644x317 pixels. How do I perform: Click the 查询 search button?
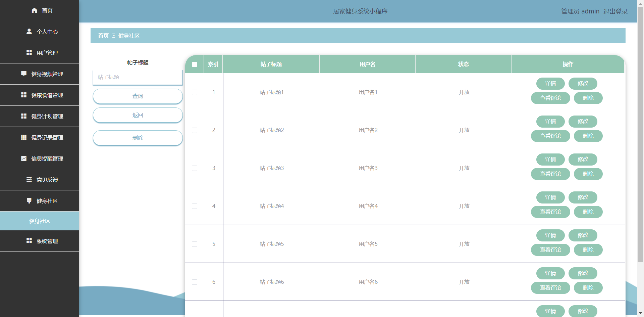click(138, 96)
